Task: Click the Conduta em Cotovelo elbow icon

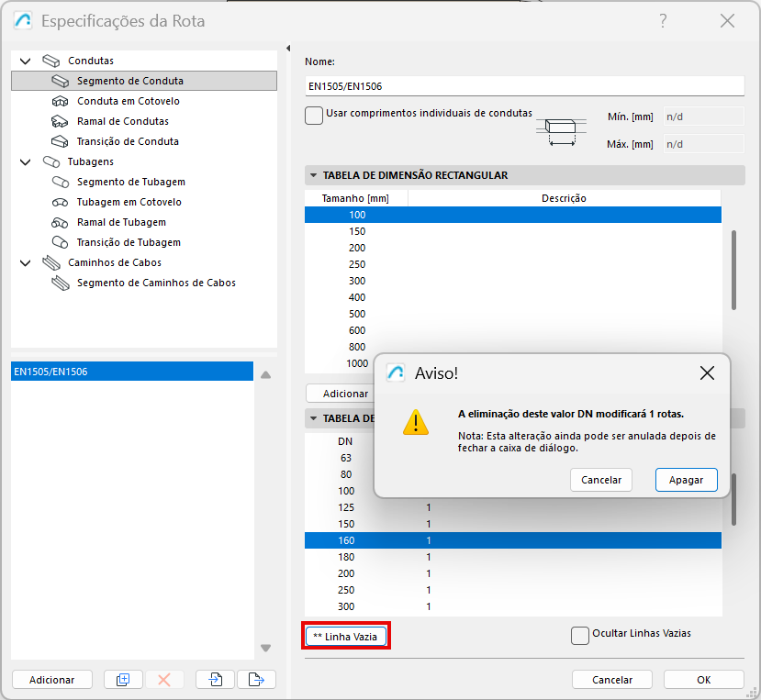Action: [61, 101]
